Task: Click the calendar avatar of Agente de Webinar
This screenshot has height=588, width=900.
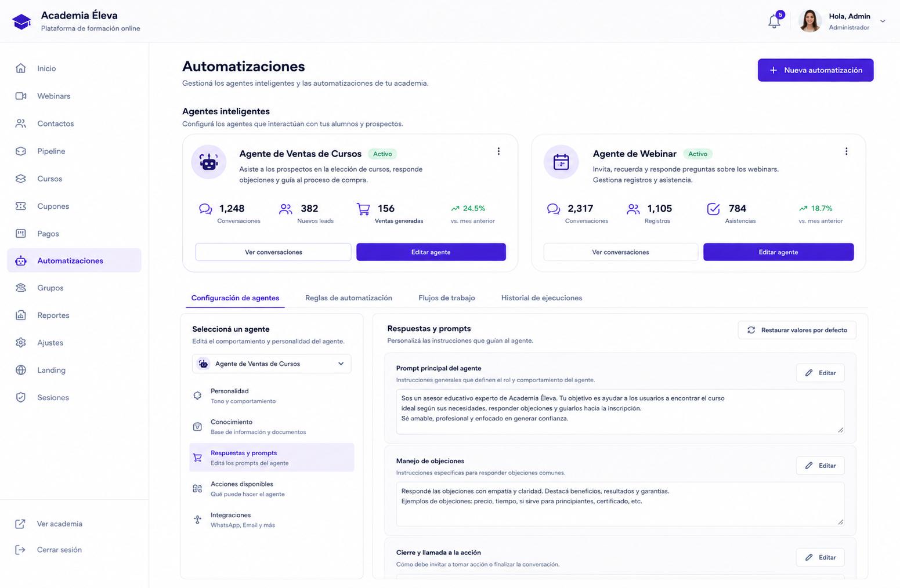Action: 561,162
